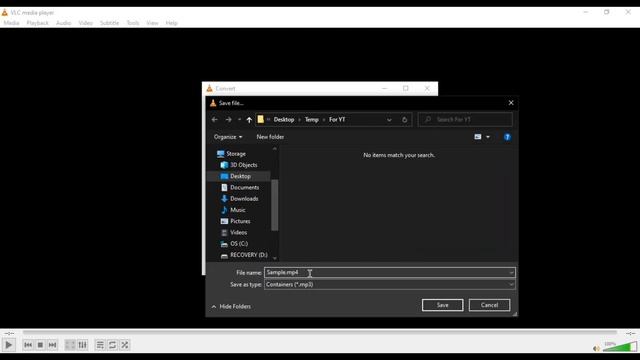This screenshot has height=360, width=640.
Task: Adjust the VLC volume slider
Action: (620, 347)
